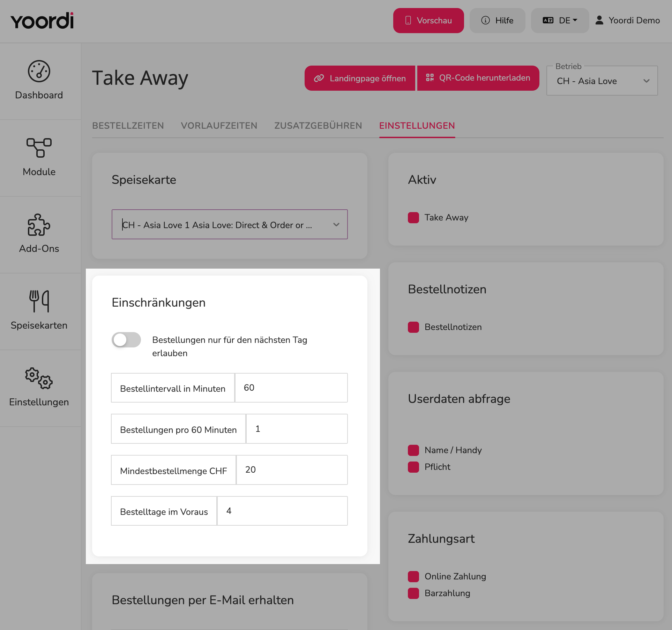The image size is (672, 630).
Task: Open the Module nodes icon
Action: [x=39, y=148]
